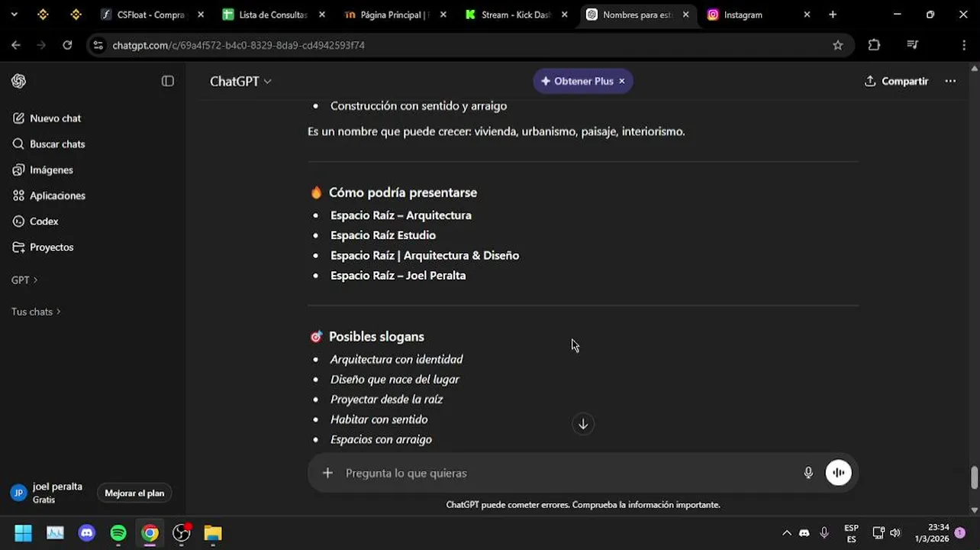980x550 pixels.
Task: Dismiss the Obtener Plus pill
Action: [622, 81]
